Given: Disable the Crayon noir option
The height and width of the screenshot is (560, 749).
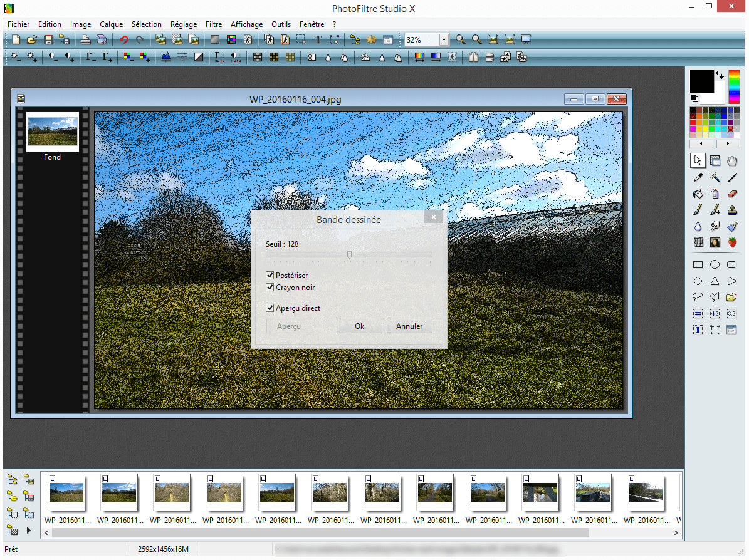Looking at the screenshot, I should (x=270, y=287).
